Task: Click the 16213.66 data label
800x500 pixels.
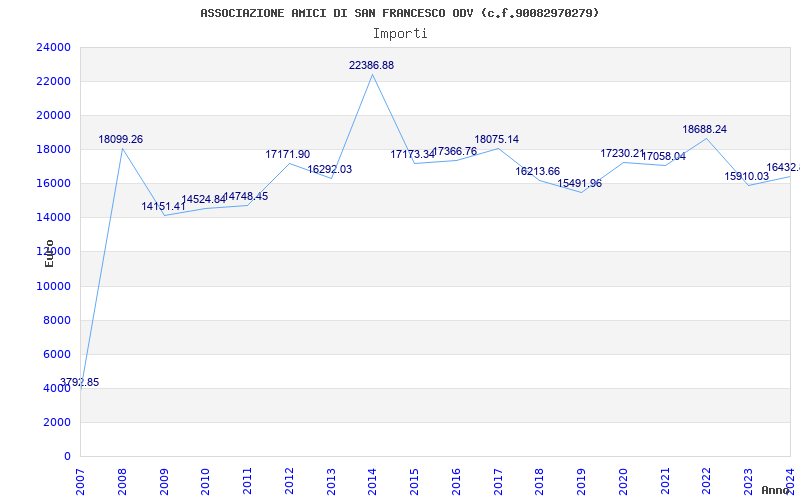Action: point(538,171)
